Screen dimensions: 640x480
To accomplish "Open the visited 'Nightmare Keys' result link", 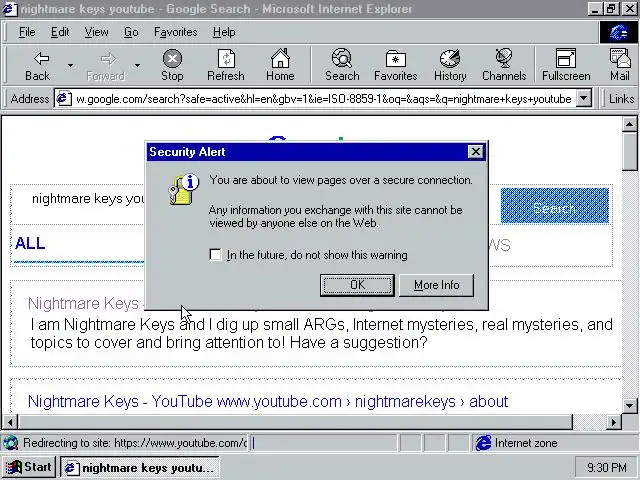I will 83,303.
